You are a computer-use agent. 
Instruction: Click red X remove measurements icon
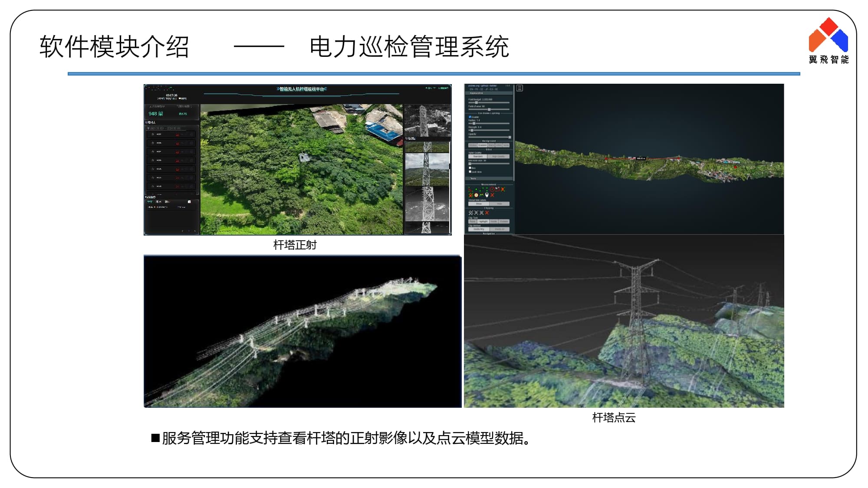pyautogui.click(x=492, y=195)
